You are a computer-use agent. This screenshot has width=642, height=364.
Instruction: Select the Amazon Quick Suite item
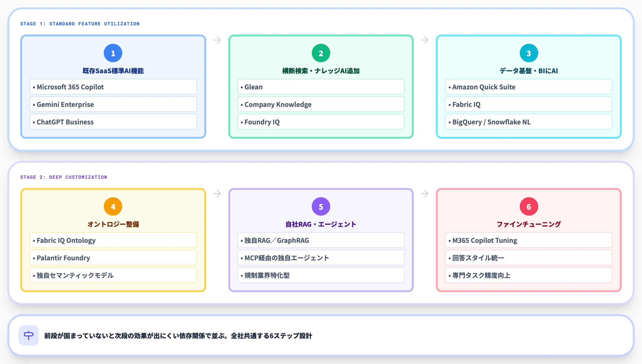529,87
